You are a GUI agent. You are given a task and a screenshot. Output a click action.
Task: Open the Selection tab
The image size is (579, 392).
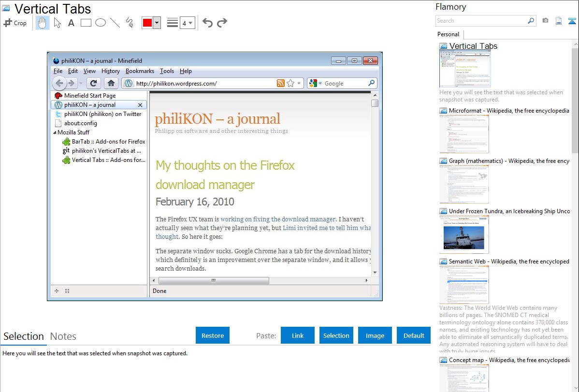pyautogui.click(x=24, y=336)
